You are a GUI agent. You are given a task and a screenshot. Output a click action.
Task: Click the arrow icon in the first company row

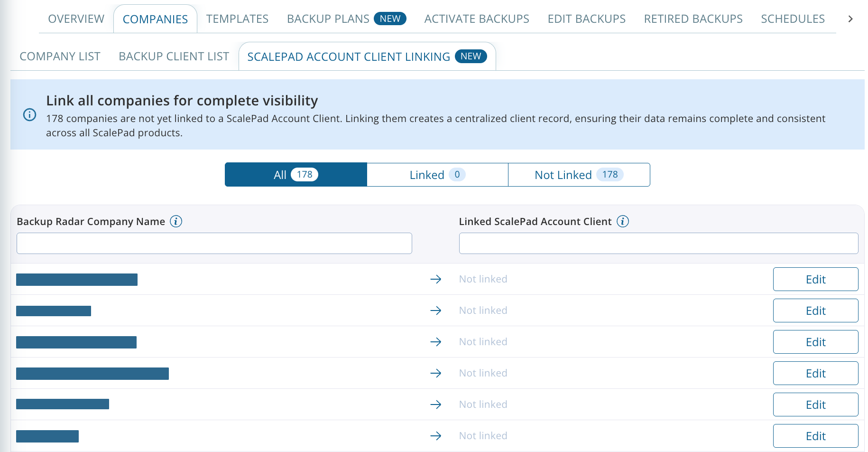[436, 279]
